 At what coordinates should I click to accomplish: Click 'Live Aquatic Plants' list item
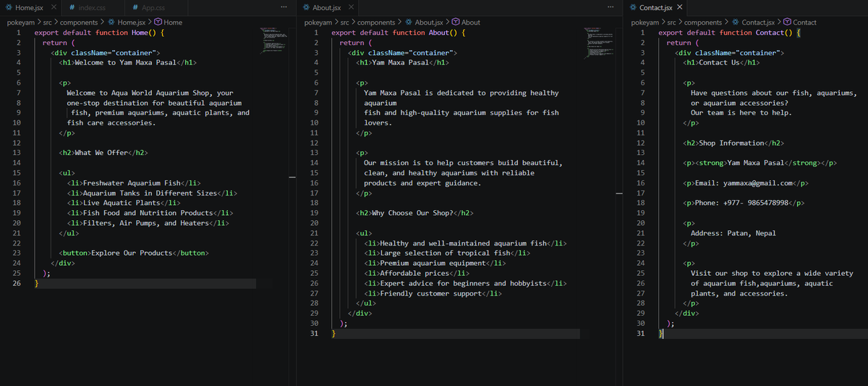pos(124,204)
